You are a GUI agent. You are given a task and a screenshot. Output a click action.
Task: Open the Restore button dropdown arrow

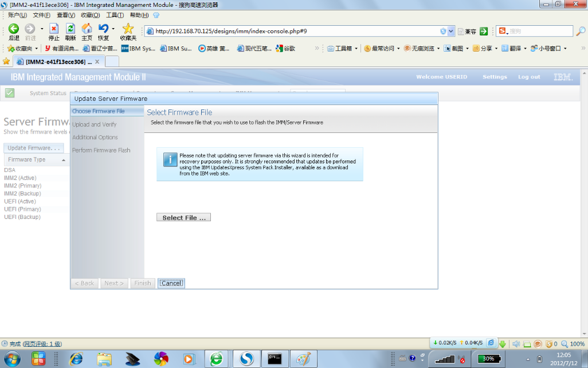(x=113, y=29)
